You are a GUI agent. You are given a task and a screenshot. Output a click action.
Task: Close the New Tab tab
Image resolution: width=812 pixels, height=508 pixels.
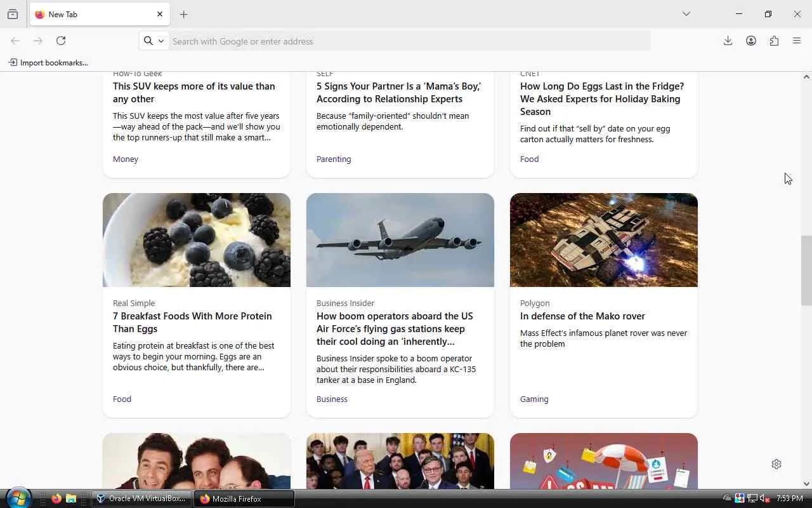160,14
